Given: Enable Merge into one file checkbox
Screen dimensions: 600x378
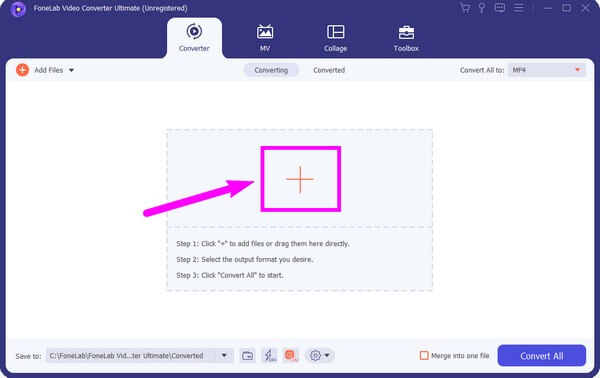Looking at the screenshot, I should click(x=424, y=356).
